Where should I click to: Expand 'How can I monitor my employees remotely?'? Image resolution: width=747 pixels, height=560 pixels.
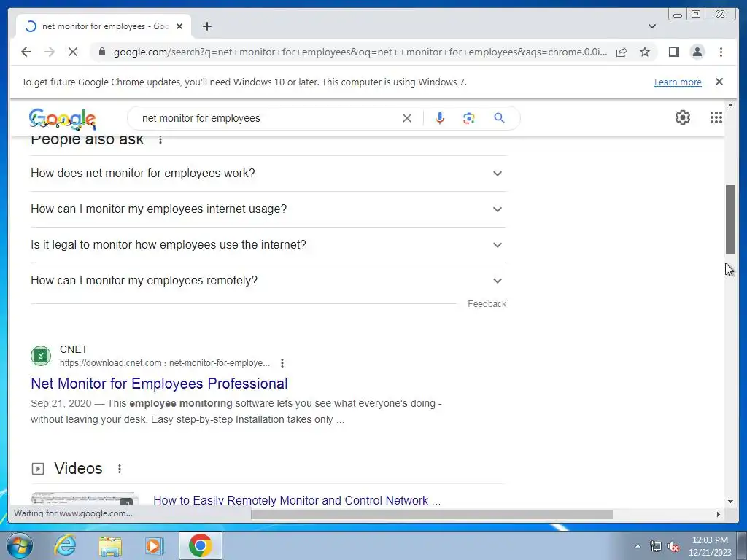coord(268,281)
